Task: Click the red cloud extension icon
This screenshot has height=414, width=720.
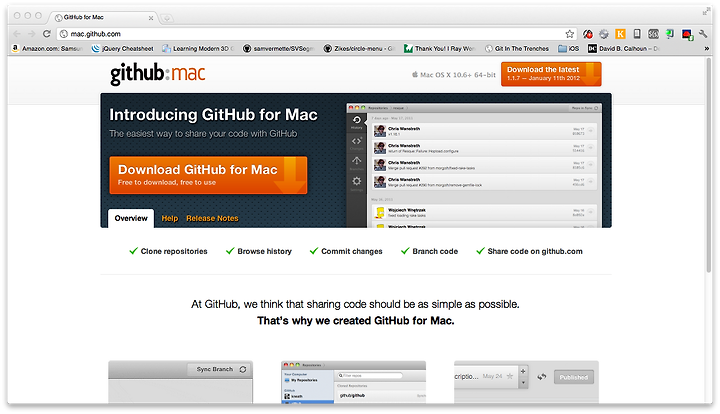Action: click(687, 34)
